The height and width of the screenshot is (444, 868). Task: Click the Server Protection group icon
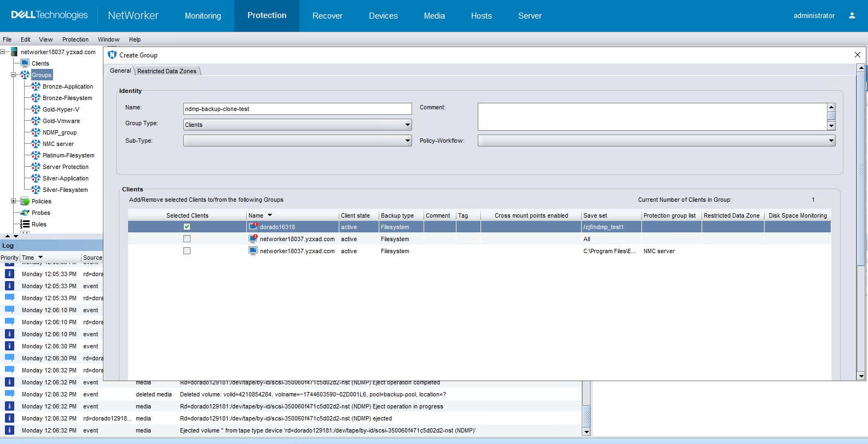36,167
